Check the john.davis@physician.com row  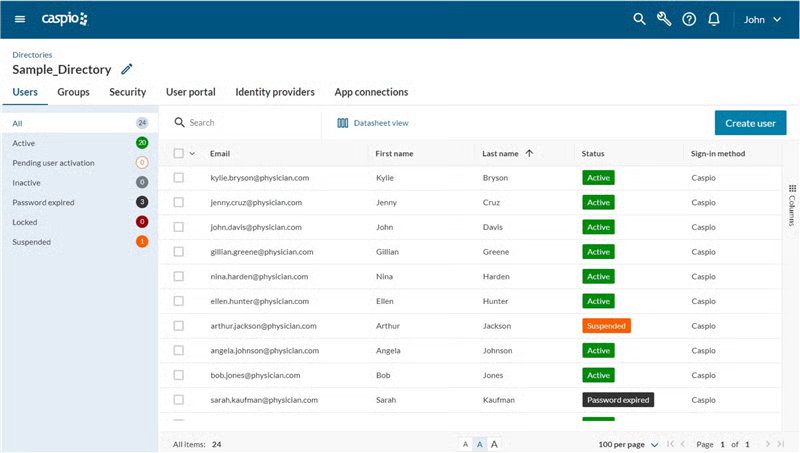178,227
